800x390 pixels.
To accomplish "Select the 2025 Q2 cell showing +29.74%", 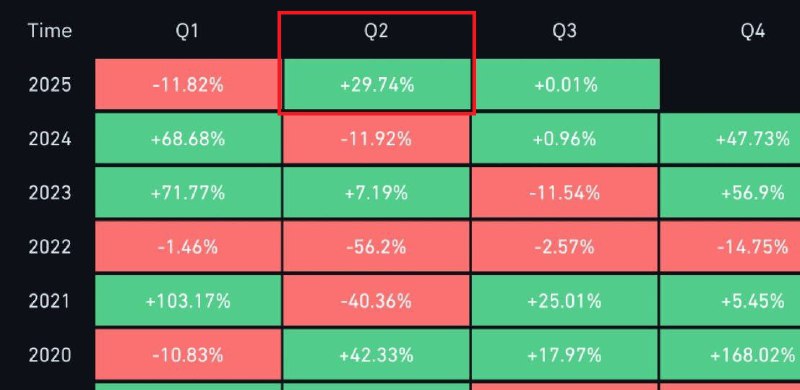I will click(x=377, y=84).
